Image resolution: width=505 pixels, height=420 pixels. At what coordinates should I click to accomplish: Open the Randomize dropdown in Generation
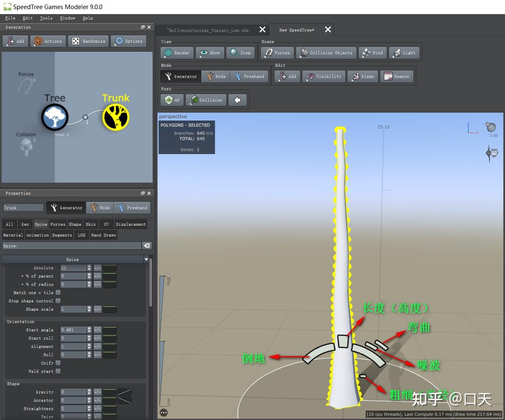point(88,41)
